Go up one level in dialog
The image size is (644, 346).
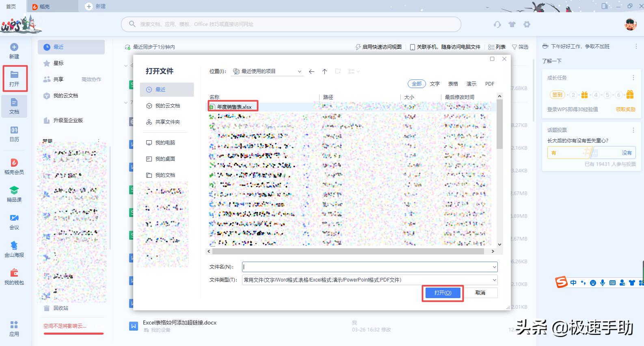point(324,71)
